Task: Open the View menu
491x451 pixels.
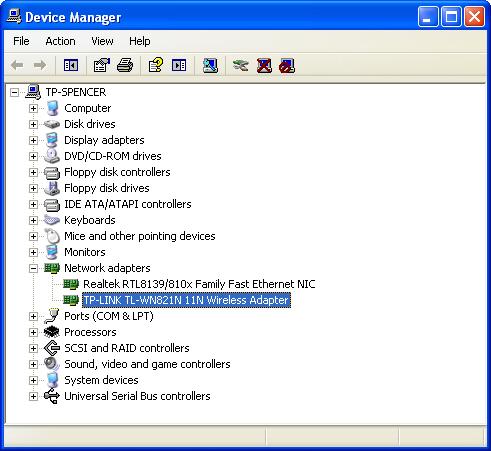Action: click(x=102, y=41)
